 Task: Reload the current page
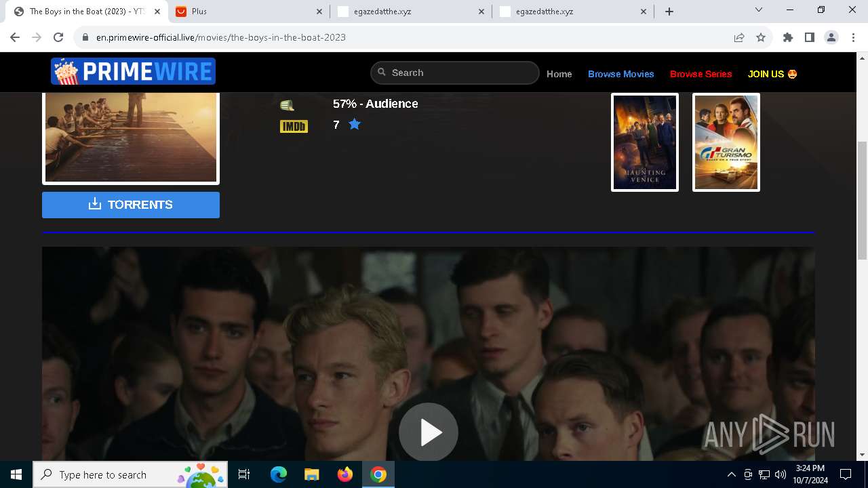(58, 37)
